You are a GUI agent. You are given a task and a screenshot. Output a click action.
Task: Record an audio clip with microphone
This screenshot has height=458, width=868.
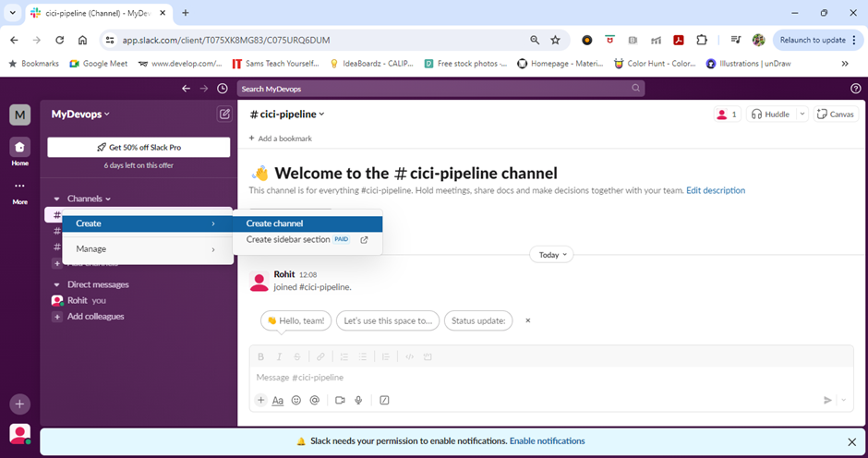point(358,400)
